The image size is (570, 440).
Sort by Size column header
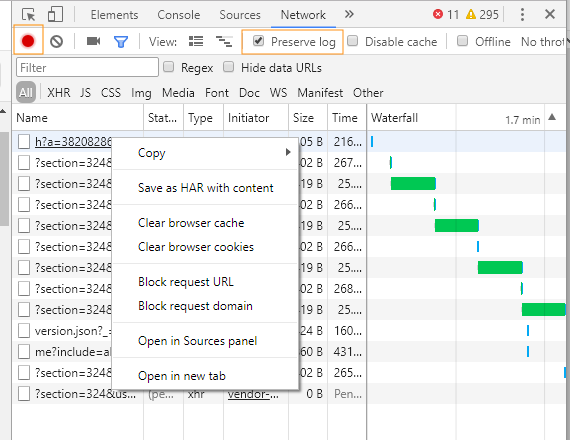(308, 117)
